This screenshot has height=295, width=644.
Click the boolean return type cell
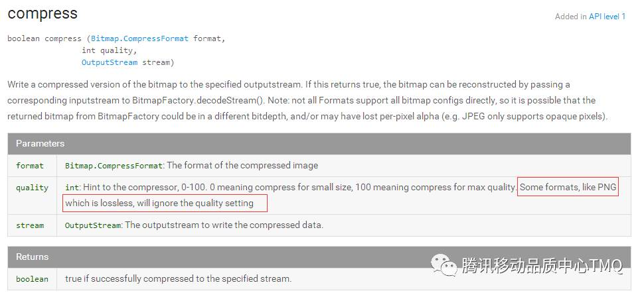[32, 279]
